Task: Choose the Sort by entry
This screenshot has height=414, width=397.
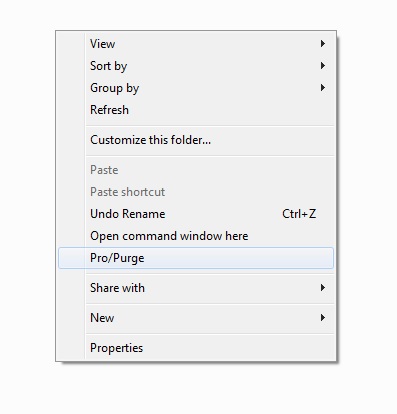Action: pyautogui.click(x=196, y=66)
